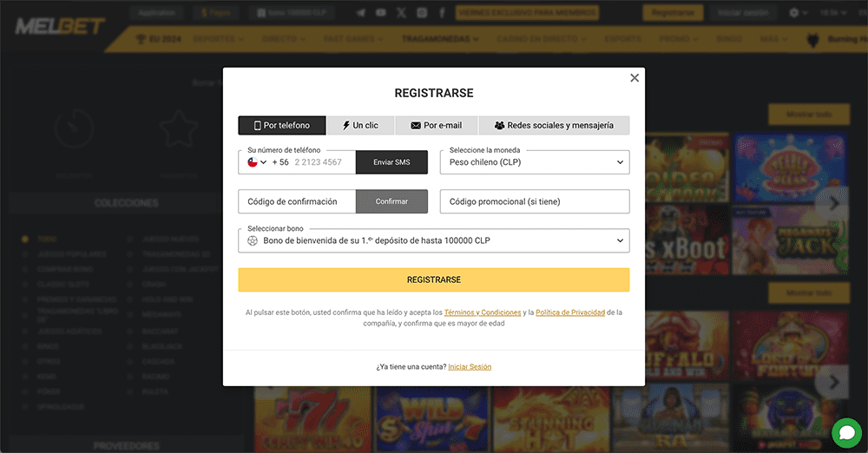Viewport: 868px width, 453px height.
Task: Follow the Iniciar Sesión link
Action: tap(470, 367)
